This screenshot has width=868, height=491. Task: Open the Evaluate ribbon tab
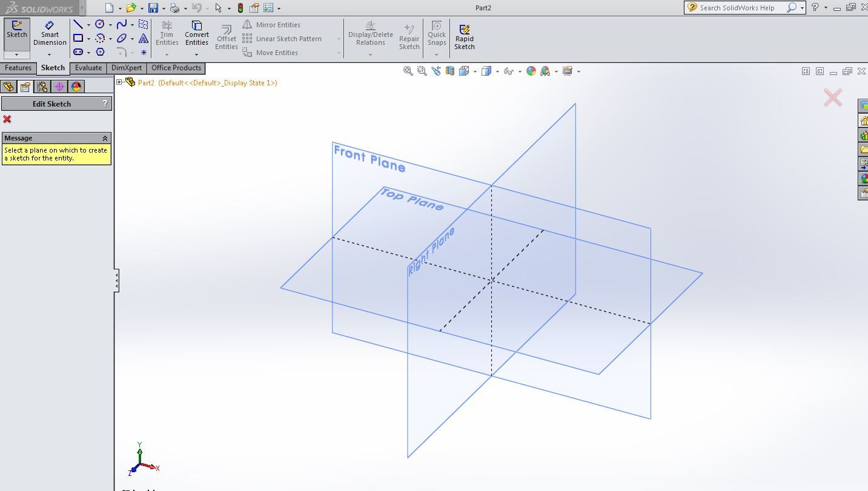pos(88,68)
